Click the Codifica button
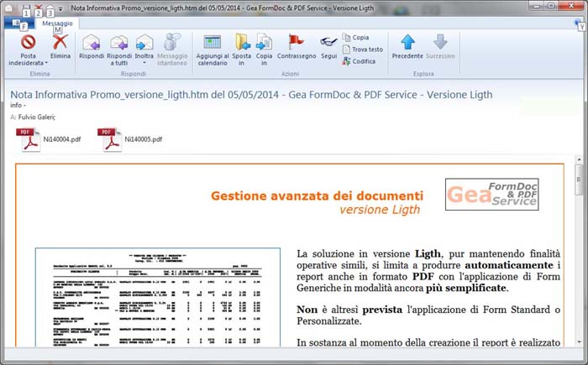Viewport: 588px width, 365px height. (358, 61)
